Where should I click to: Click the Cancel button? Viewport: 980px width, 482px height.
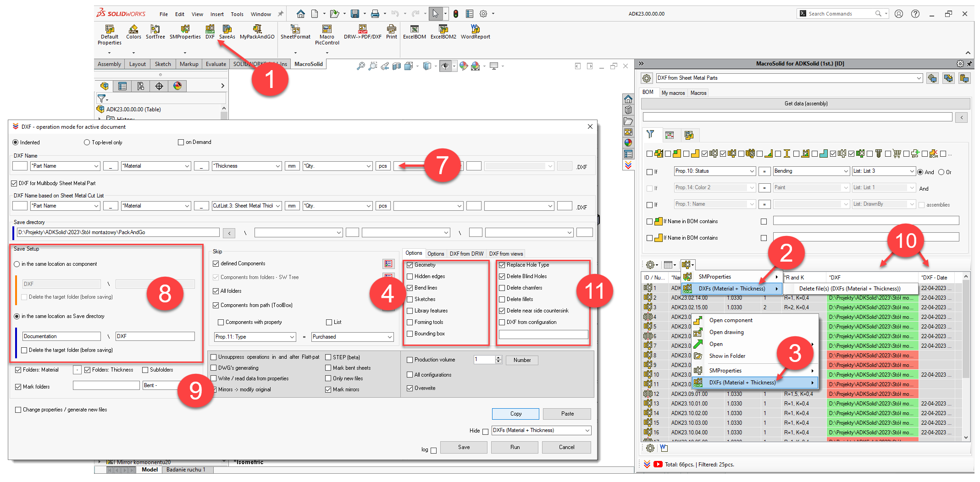click(566, 447)
